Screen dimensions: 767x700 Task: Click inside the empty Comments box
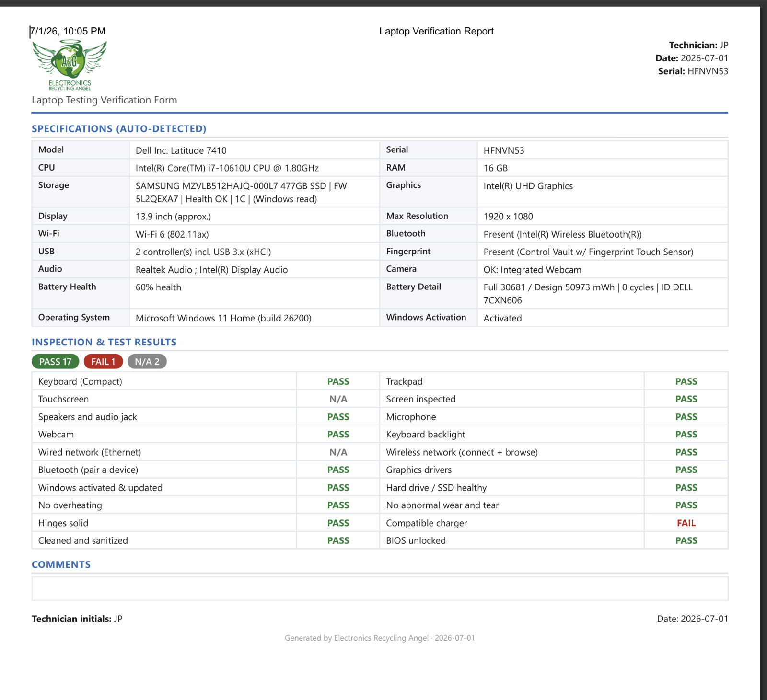(380, 588)
